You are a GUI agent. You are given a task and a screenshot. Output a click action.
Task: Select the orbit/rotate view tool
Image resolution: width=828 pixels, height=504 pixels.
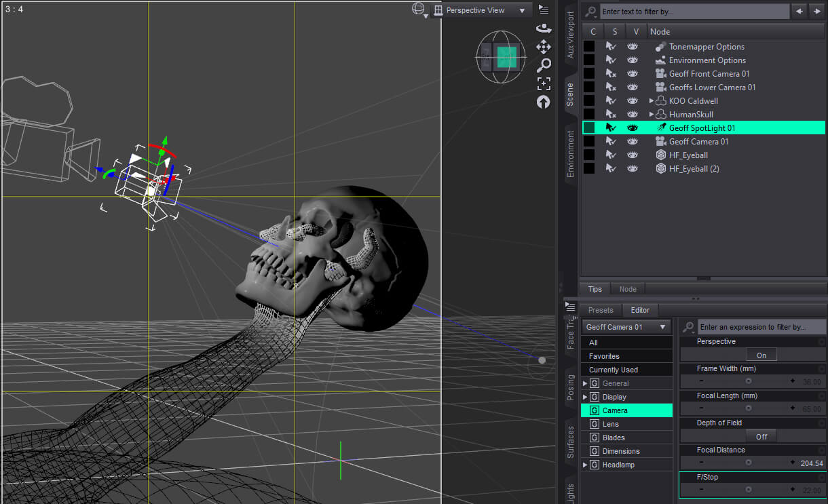[544, 28]
